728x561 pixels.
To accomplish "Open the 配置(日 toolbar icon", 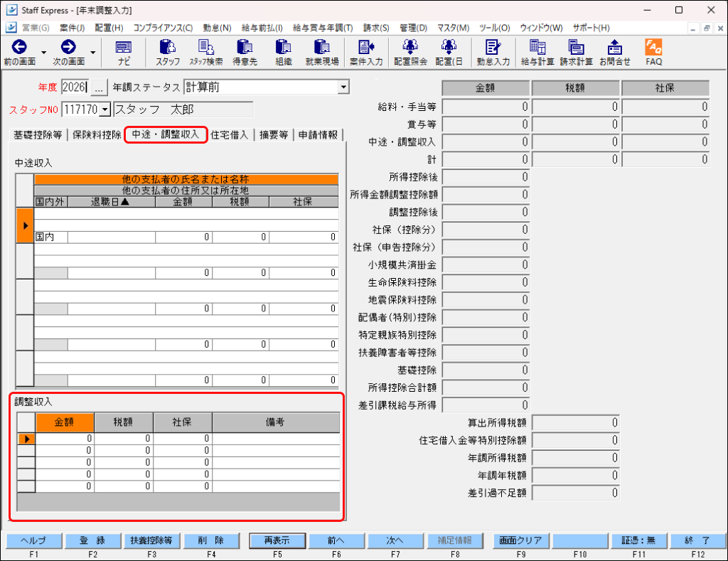I will click(x=449, y=52).
